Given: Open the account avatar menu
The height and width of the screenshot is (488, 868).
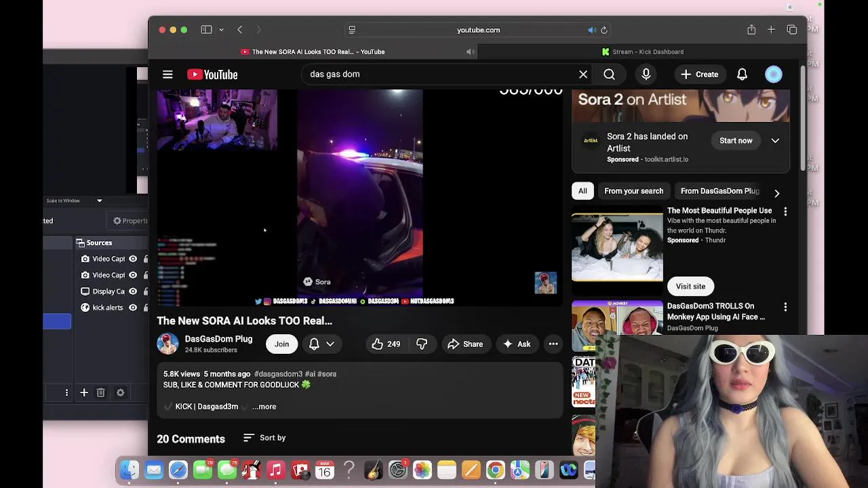Looking at the screenshot, I should click(x=773, y=75).
